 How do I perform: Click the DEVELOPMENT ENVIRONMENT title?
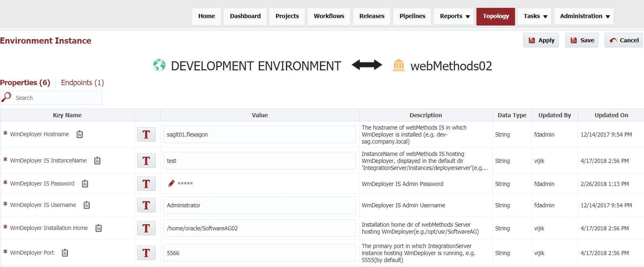pyautogui.click(x=256, y=66)
